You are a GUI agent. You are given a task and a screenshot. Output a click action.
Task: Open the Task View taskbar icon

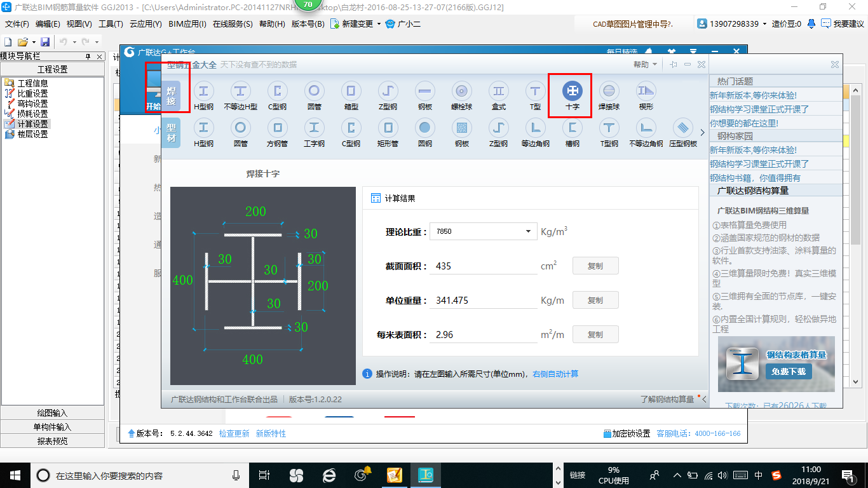(264, 475)
